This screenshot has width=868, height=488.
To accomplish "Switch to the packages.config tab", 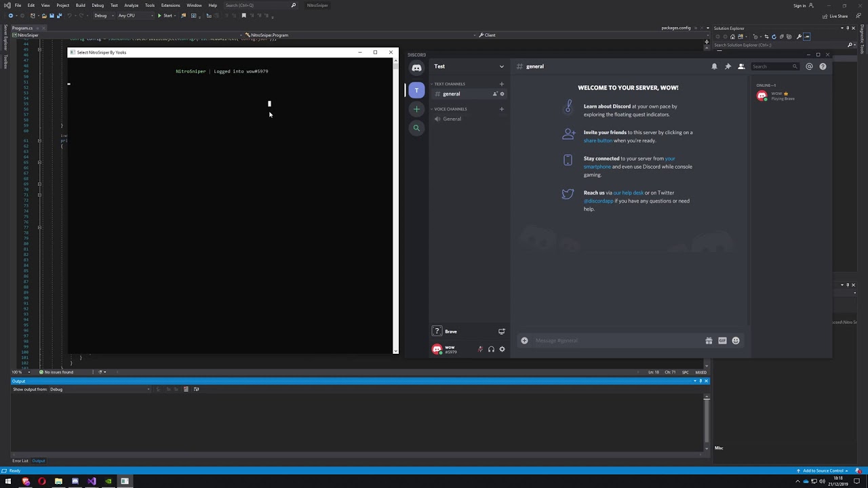I will tap(675, 28).
